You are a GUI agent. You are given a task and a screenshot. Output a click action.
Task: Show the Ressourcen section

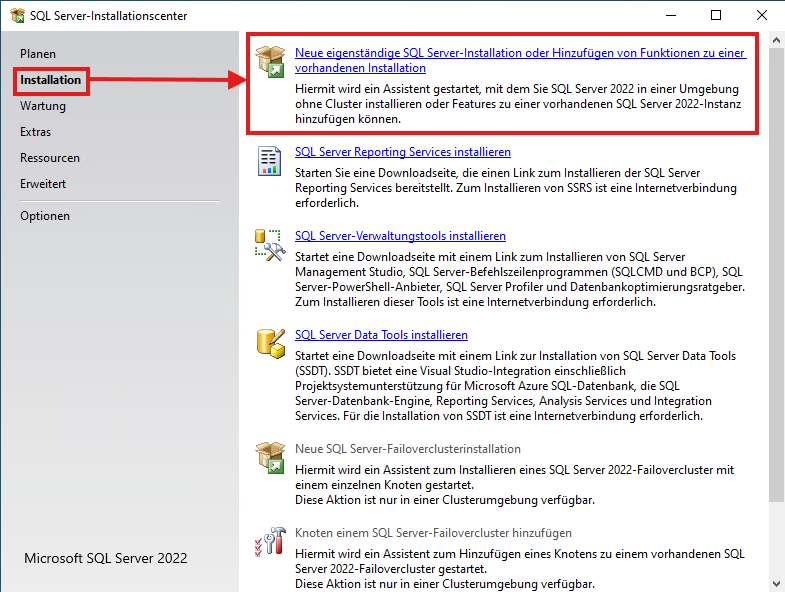[50, 158]
